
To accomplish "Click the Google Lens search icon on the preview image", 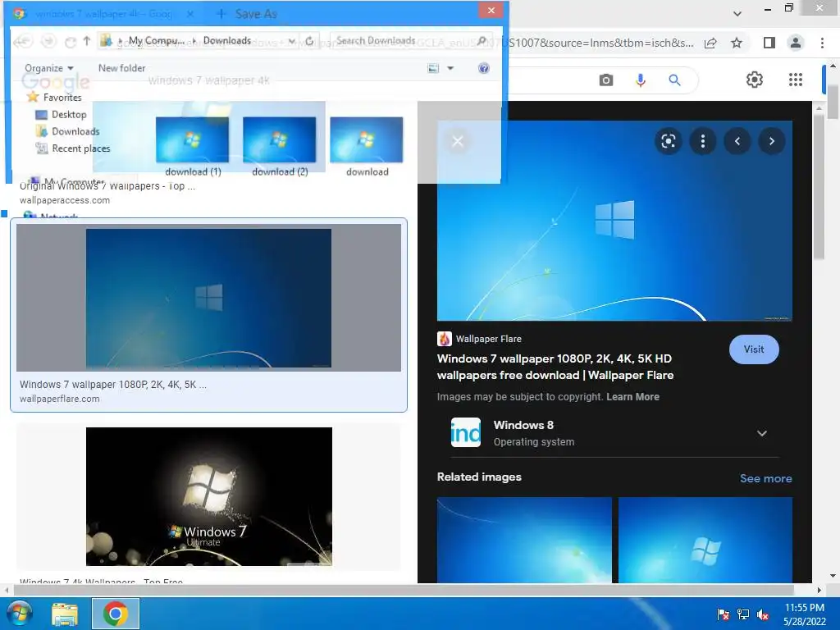I will coord(668,141).
